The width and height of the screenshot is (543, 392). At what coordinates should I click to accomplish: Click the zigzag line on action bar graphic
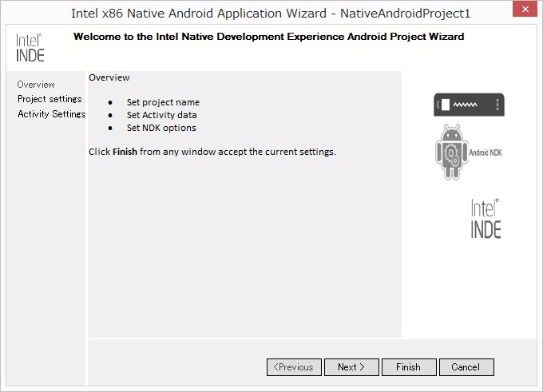point(466,105)
